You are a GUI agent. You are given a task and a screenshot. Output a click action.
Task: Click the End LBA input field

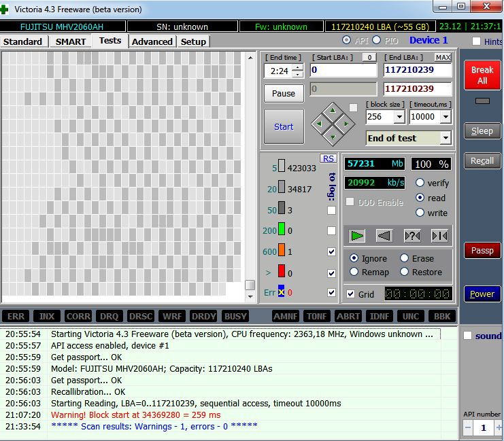click(x=417, y=70)
